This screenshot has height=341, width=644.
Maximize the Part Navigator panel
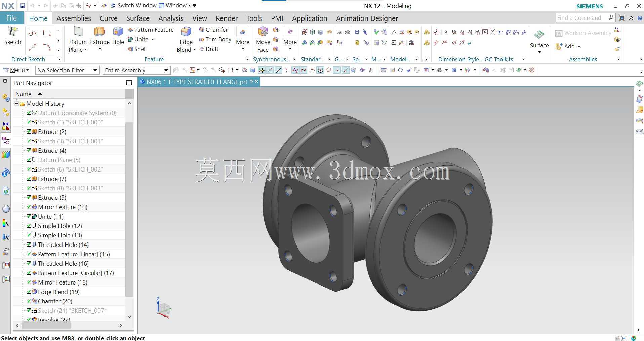pyautogui.click(x=129, y=83)
